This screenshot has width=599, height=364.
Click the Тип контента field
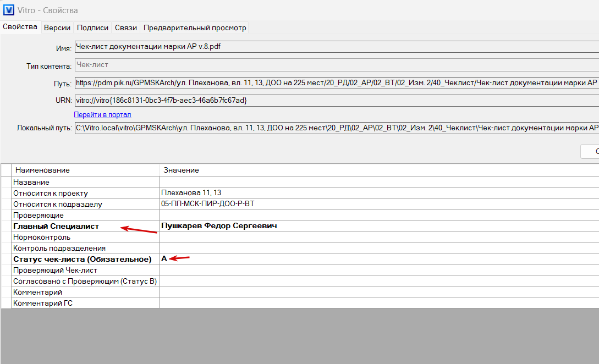(x=337, y=64)
